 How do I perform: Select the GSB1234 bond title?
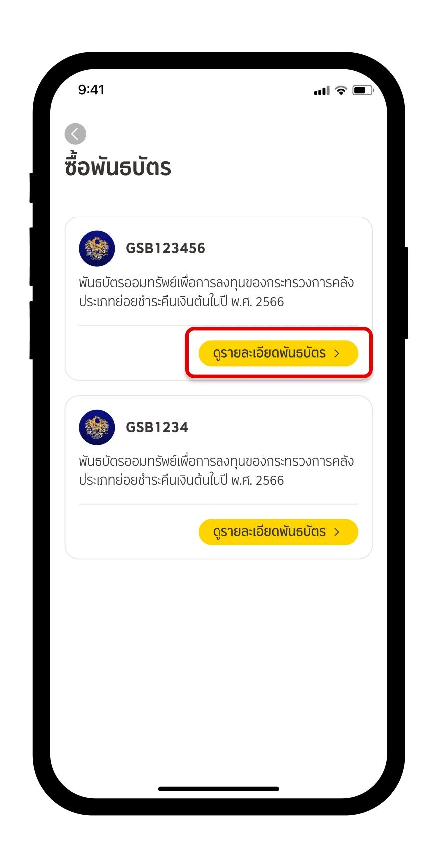tap(157, 427)
